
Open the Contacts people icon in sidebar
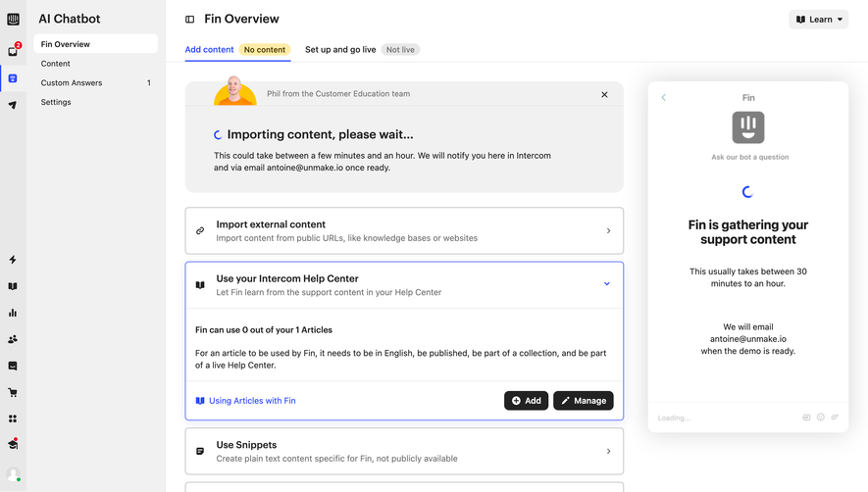coord(13,339)
